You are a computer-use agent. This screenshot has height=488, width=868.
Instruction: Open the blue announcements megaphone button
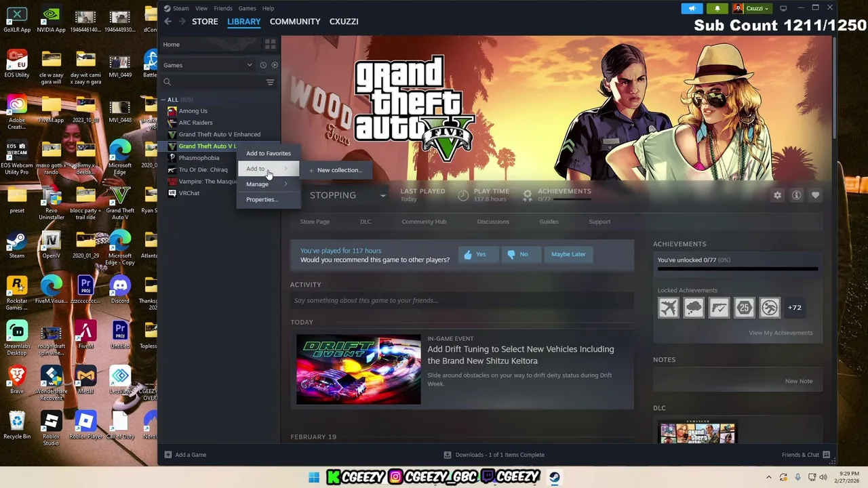point(692,8)
